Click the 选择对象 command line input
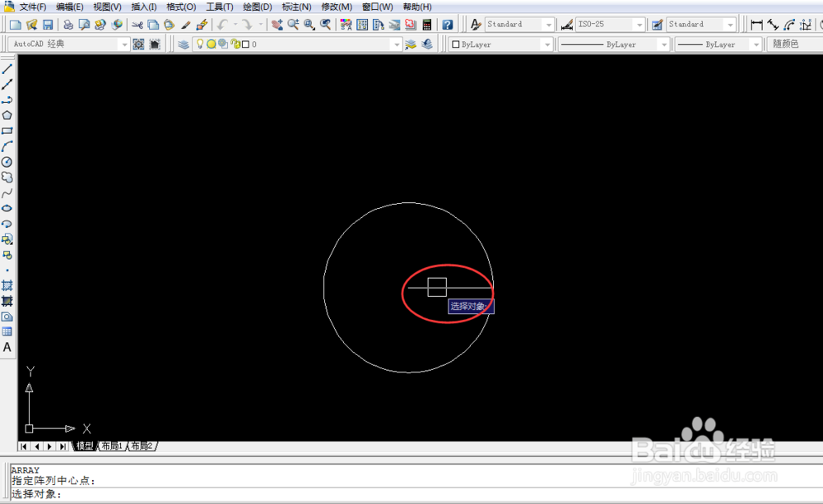 pyautogui.click(x=416, y=494)
